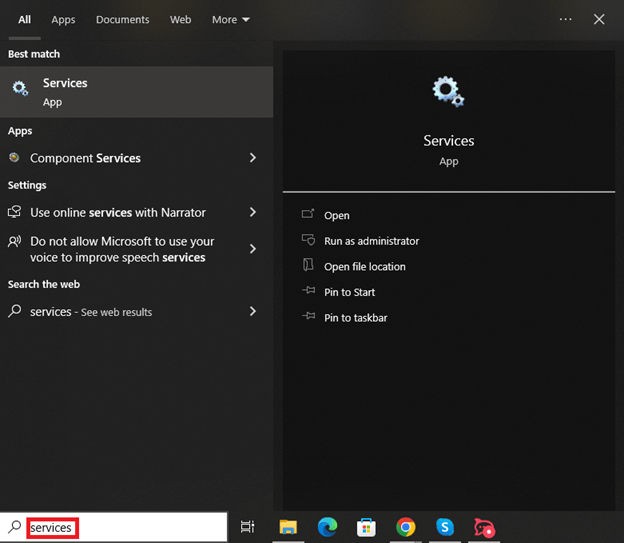
Task: Open the More filter dropdown
Action: point(231,20)
